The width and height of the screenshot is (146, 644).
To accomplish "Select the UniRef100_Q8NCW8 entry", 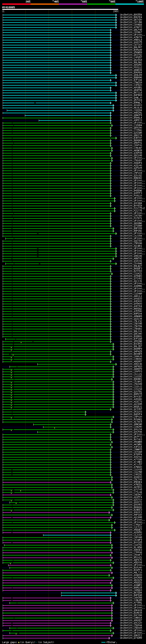I will click(x=131, y=424).
